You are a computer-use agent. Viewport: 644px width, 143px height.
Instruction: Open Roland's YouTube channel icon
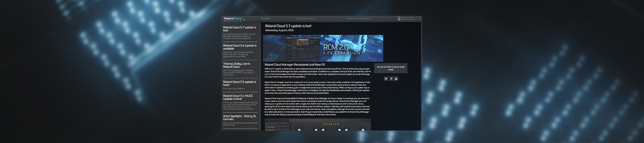396,78
